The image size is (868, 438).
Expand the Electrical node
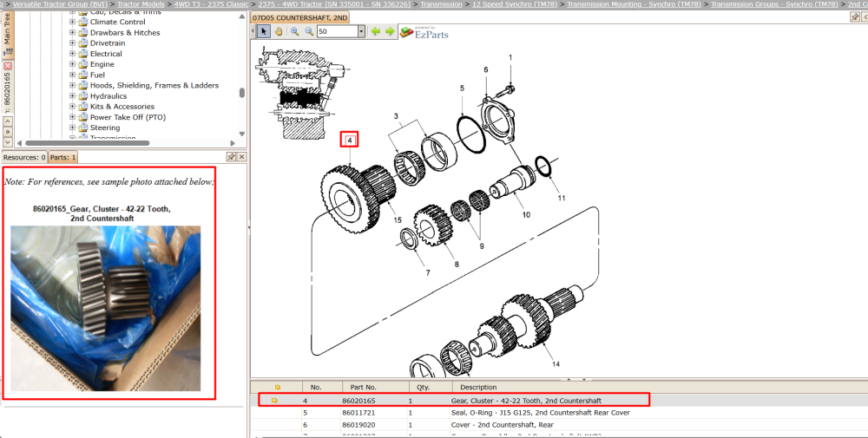[72, 54]
